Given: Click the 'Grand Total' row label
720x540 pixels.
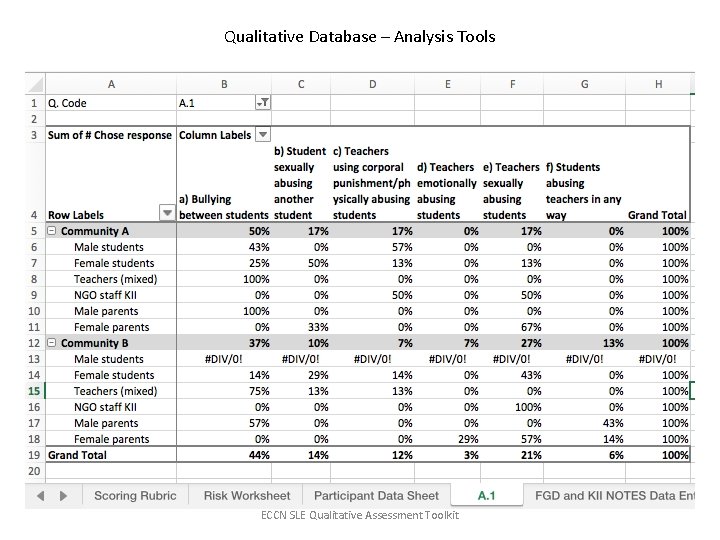Looking at the screenshot, I should click(111, 455).
